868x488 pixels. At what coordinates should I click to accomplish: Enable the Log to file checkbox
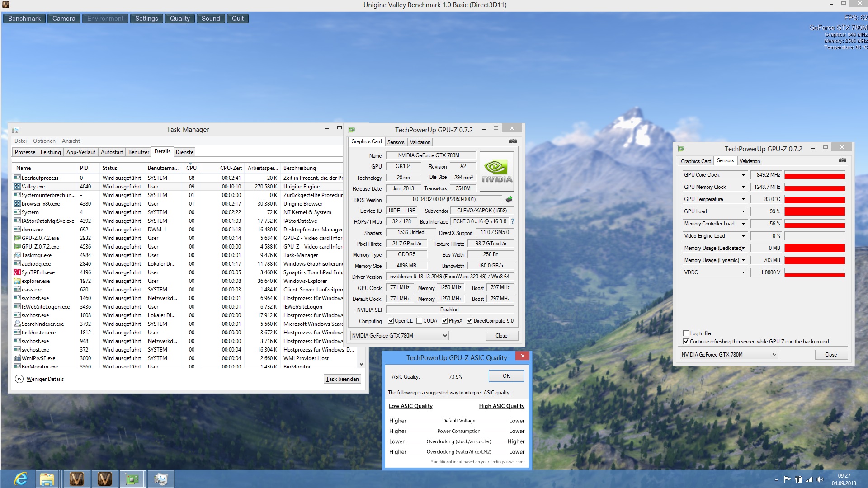(686, 333)
